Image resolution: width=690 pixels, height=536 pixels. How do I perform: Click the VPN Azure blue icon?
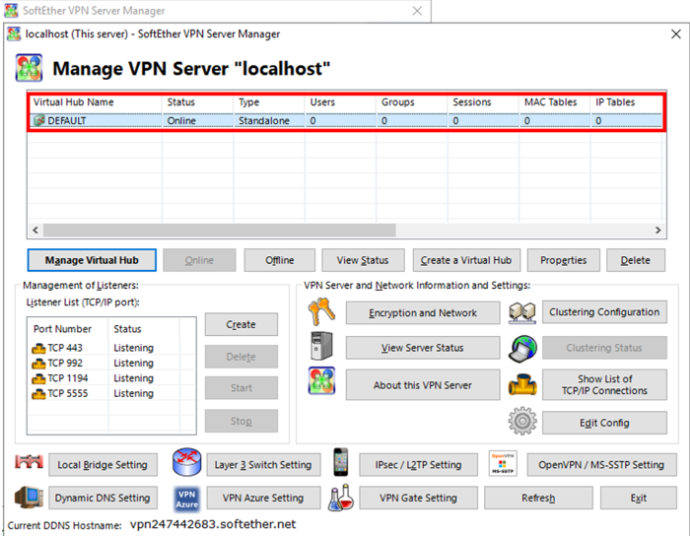pyautogui.click(x=187, y=497)
